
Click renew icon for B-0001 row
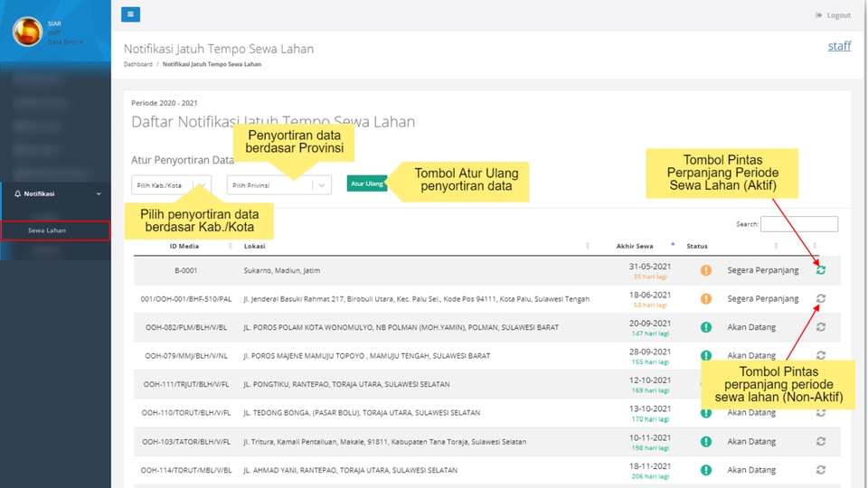click(821, 270)
